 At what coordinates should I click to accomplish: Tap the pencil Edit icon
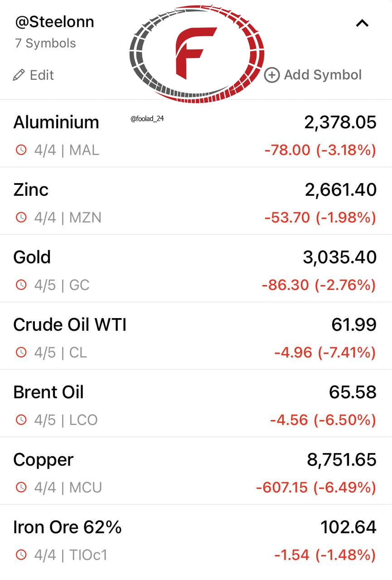click(x=19, y=75)
